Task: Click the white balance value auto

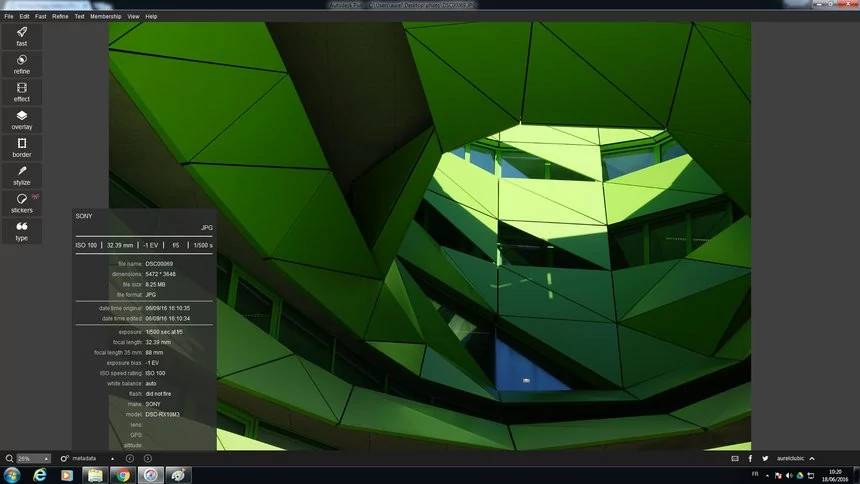Action: (x=151, y=384)
